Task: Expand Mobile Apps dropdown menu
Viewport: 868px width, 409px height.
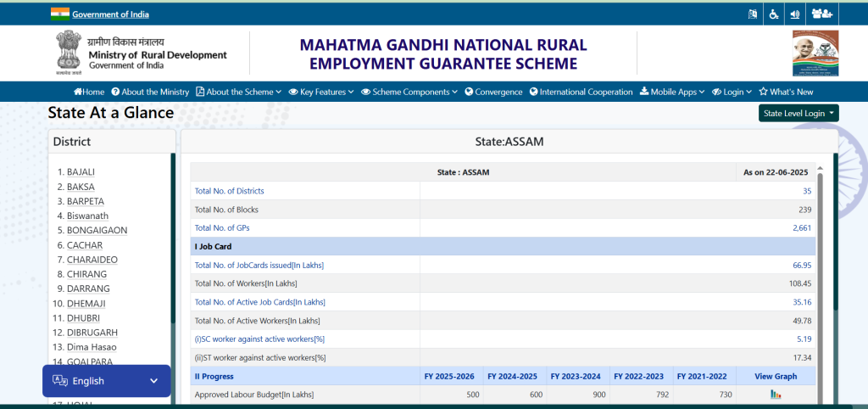Action: [672, 92]
